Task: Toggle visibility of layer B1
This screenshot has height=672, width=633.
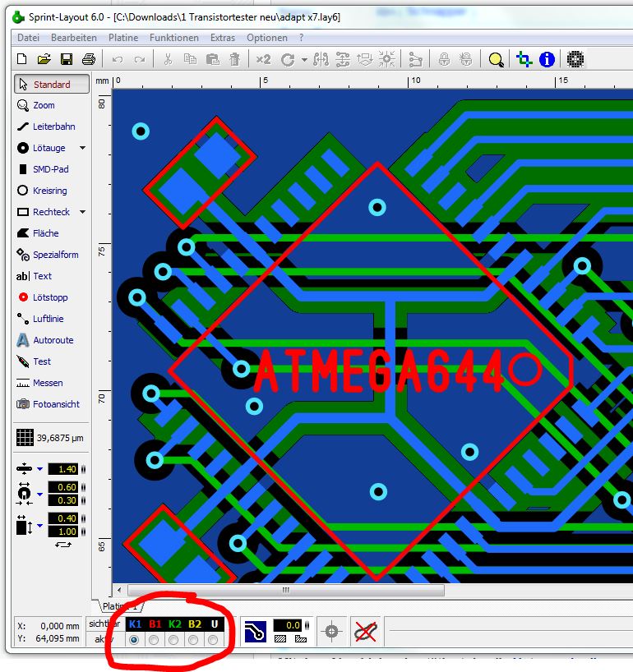Action: (155, 624)
